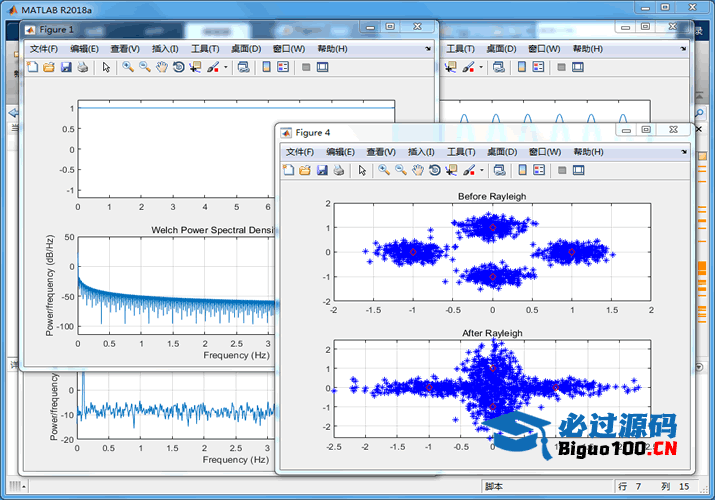Viewport: 715px width, 500px height.
Task: Activate Zoom Out tool in Figure 1
Action: [145, 67]
